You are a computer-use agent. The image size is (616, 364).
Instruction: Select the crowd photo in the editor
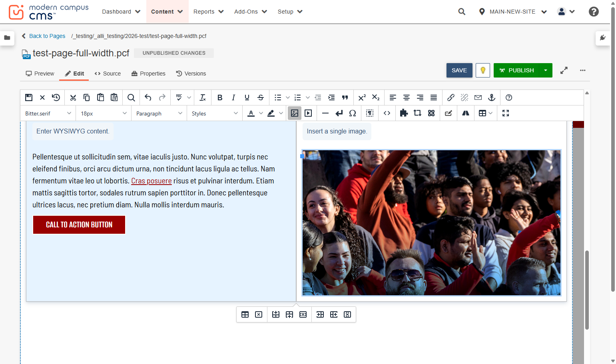tap(432, 223)
